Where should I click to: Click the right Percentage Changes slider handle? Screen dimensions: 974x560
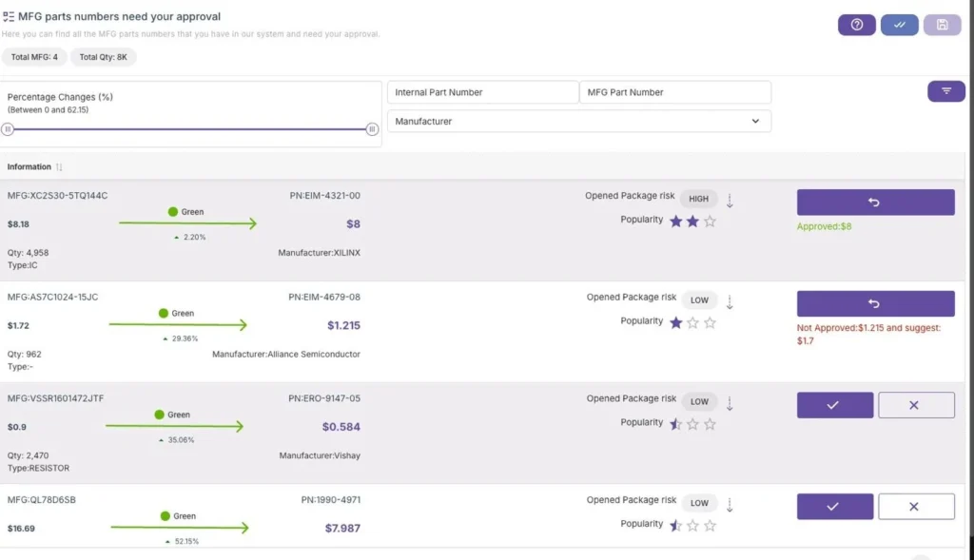click(x=372, y=129)
